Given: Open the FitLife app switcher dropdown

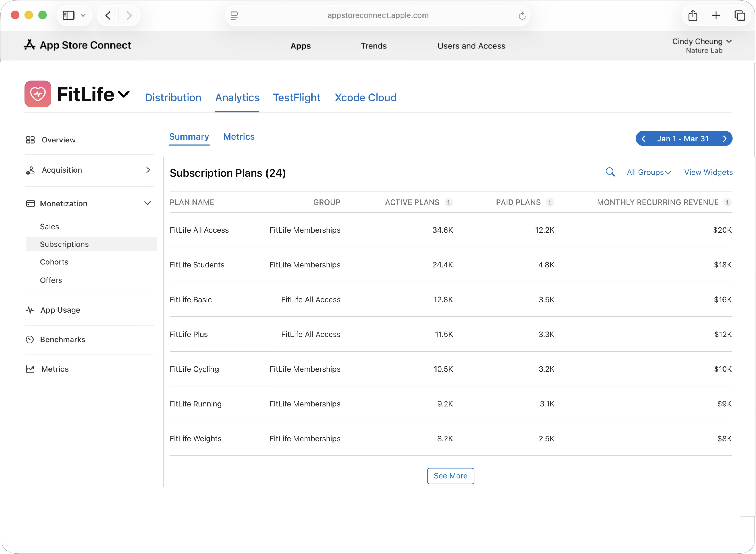Looking at the screenshot, I should click(x=124, y=94).
